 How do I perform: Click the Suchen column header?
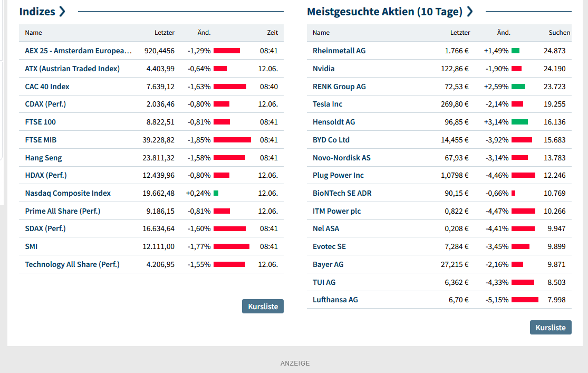[559, 33]
